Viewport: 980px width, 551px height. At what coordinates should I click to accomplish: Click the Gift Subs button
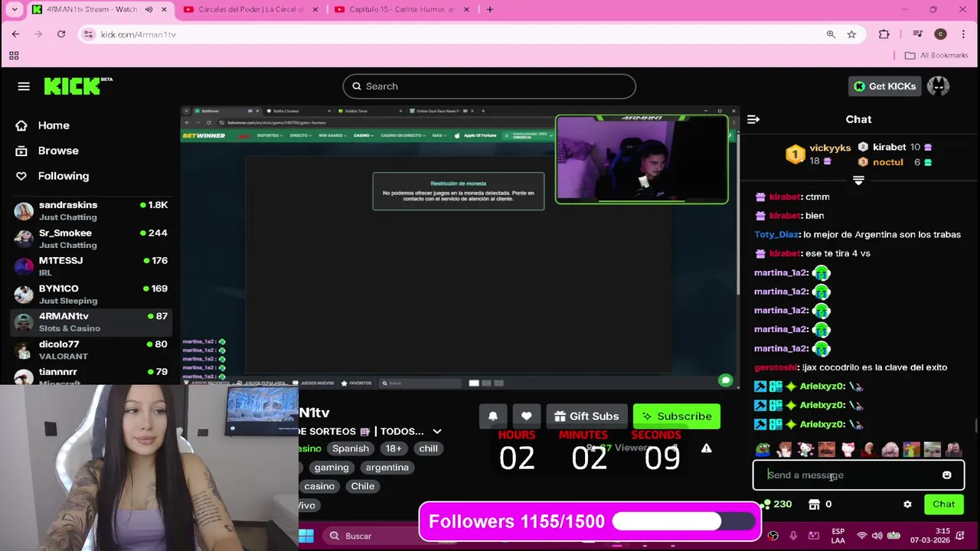coord(586,416)
